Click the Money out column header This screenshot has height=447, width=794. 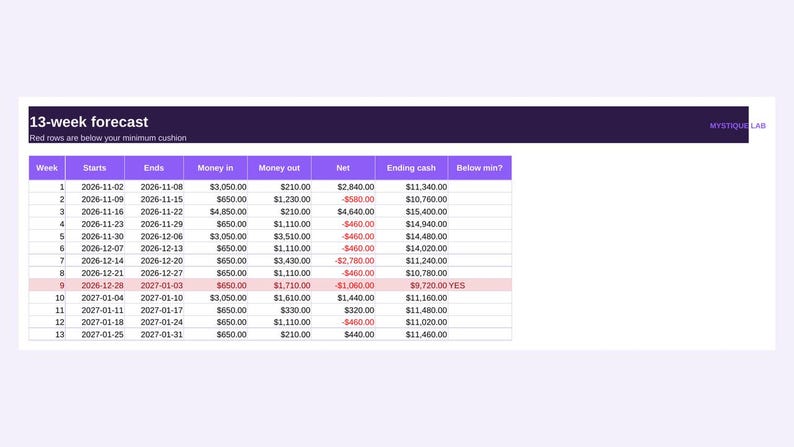[x=279, y=168]
